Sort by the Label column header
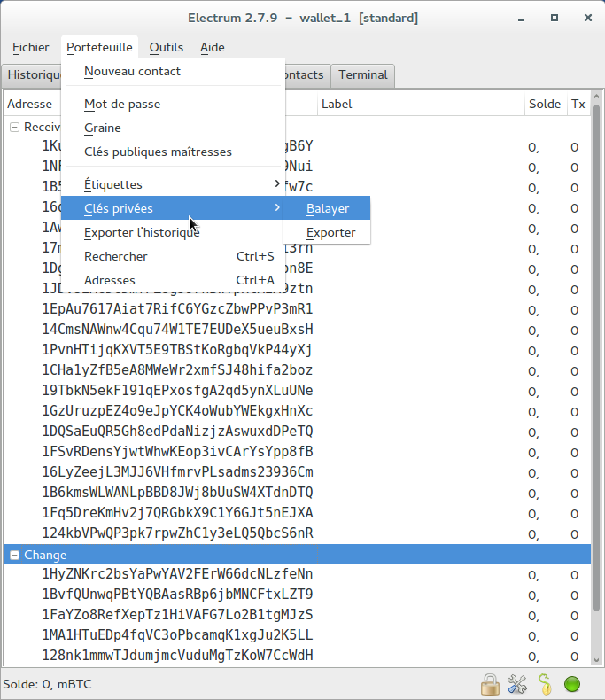Screen dimensions: 605x700 pos(420,104)
